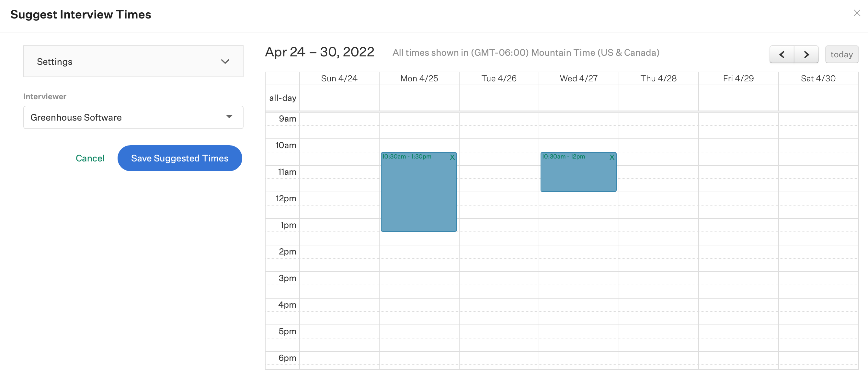Click the Thu 4/28 all-day cell
The width and height of the screenshot is (868, 378).
tap(658, 98)
